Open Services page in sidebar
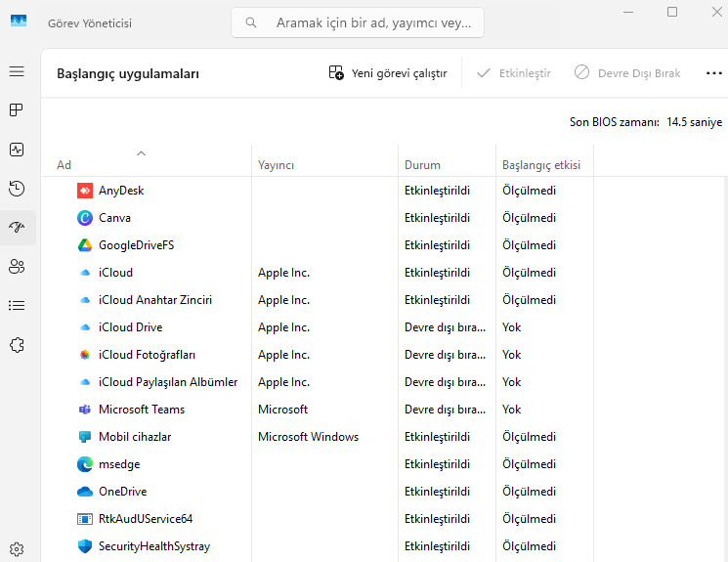Viewport: 728px width, 562px height. (x=17, y=345)
